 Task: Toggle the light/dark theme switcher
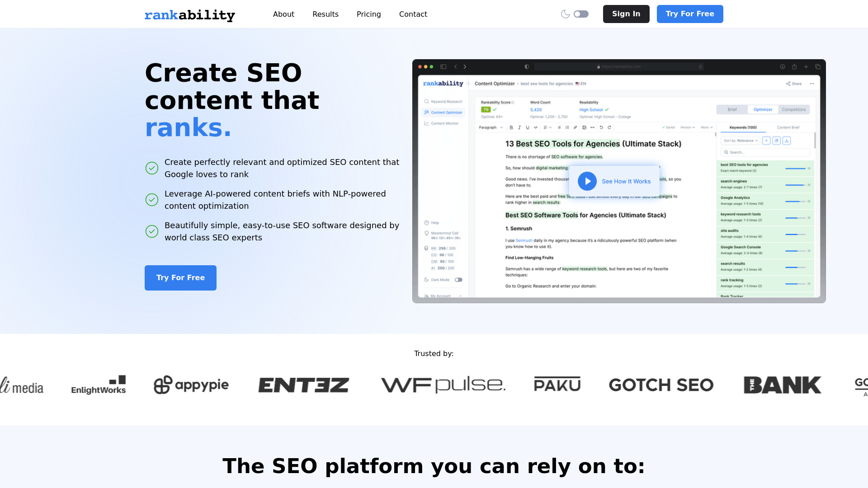[581, 14]
